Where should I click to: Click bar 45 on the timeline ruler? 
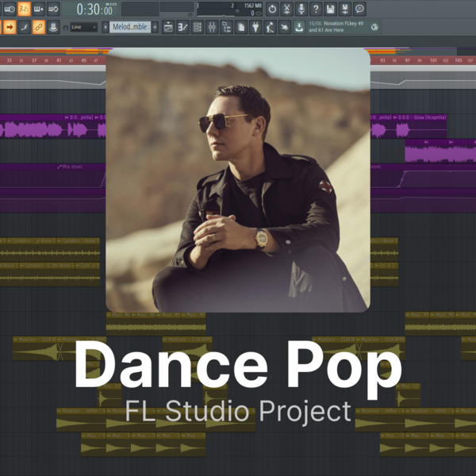pyautogui.click(x=84, y=60)
